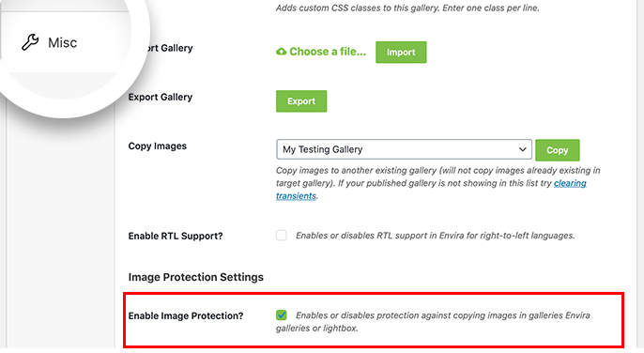Click the image protection description text
This screenshot has height=353, width=644.
click(x=433, y=321)
